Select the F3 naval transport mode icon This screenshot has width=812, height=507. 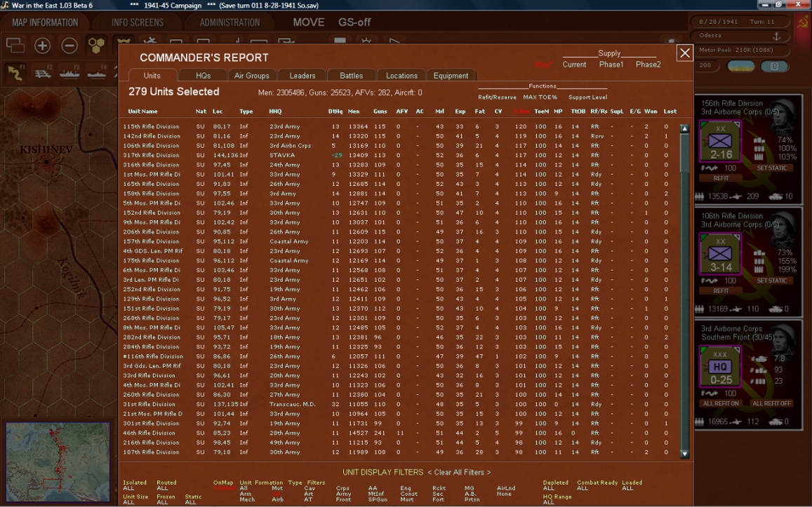point(69,73)
